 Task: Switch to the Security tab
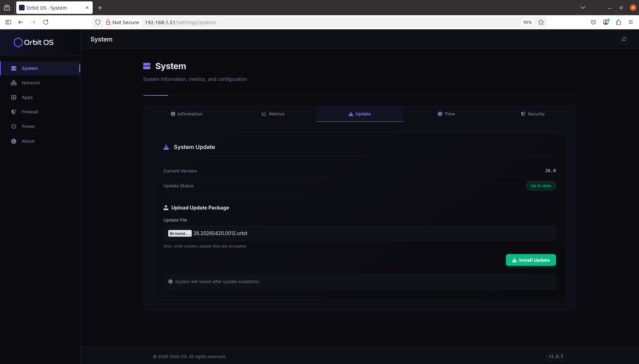[532, 114]
